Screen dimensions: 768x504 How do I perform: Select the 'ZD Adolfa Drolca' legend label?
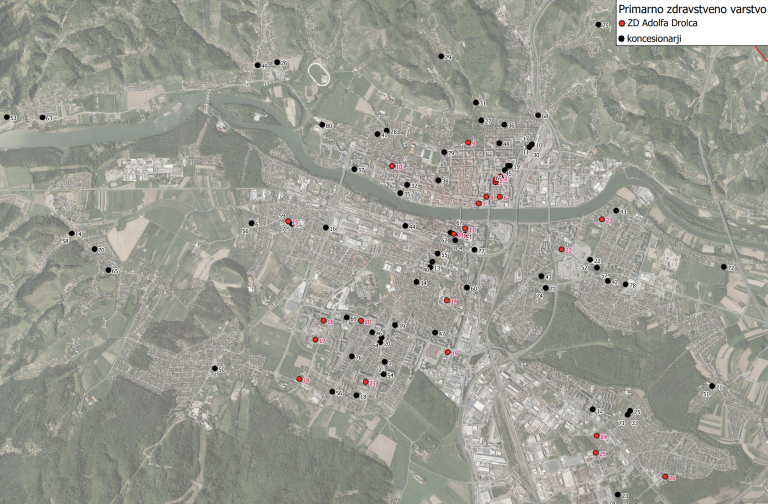[662, 22]
